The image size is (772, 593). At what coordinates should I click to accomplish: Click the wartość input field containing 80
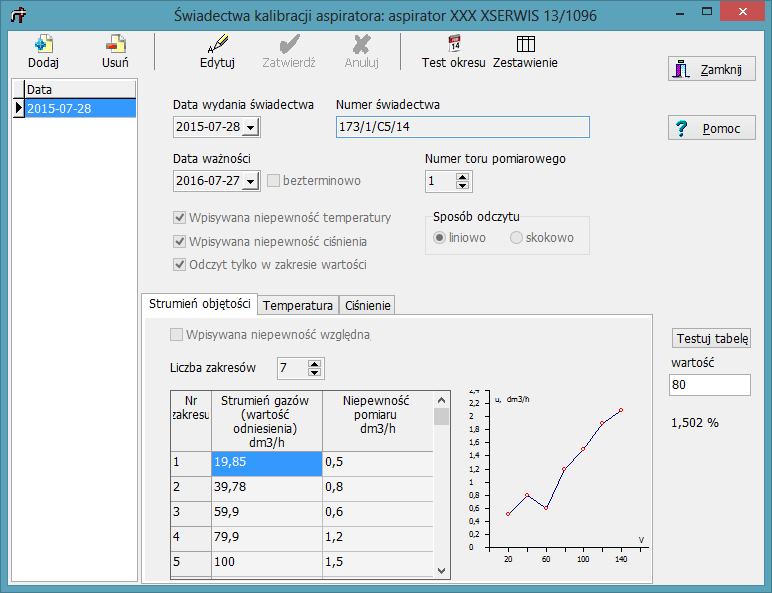(710, 385)
